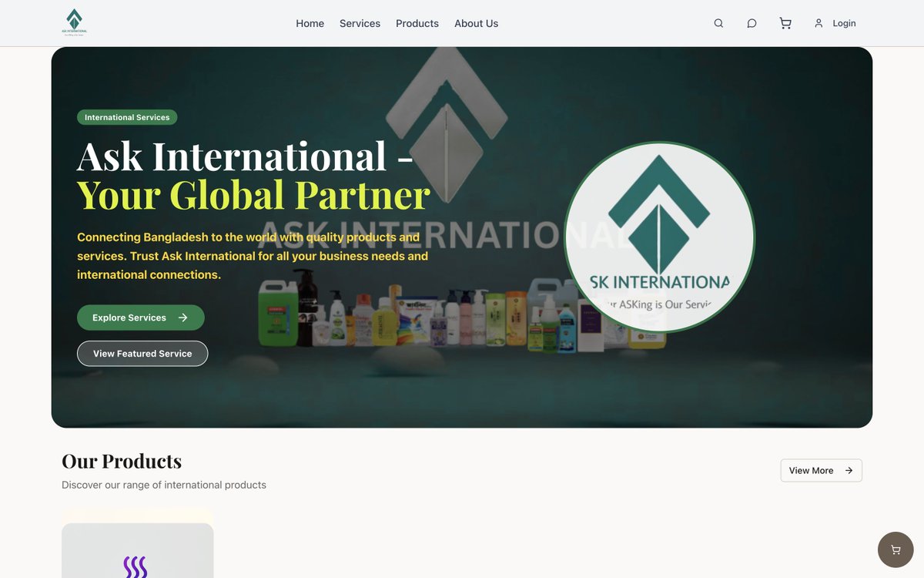Open the shopping cart icon in header
The image size is (924, 578).
(785, 23)
